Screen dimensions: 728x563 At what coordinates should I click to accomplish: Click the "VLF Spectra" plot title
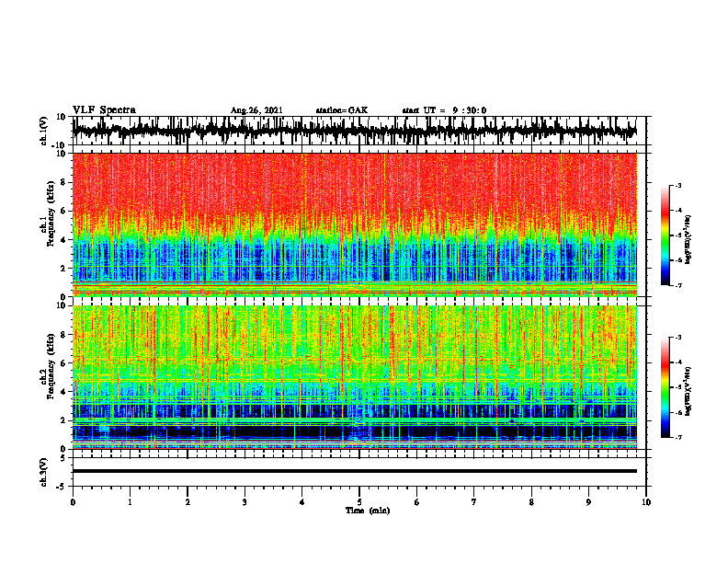[104, 110]
